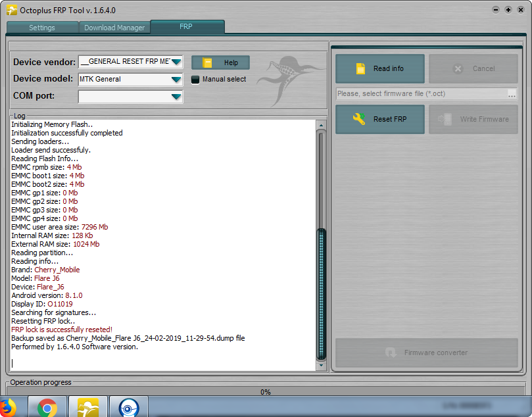This screenshot has height=417, width=532.
Task: Click the Firmware converter button
Action: 427,353
